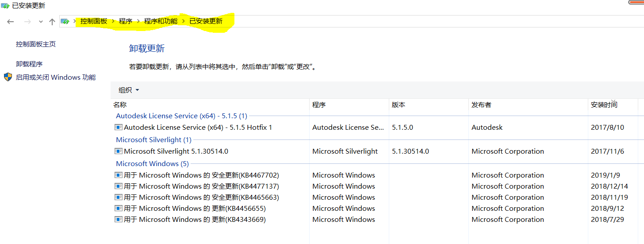Image resolution: width=644 pixels, height=244 pixels.
Task: Click the shield icon beside Windows 功能
Action: (x=8, y=77)
